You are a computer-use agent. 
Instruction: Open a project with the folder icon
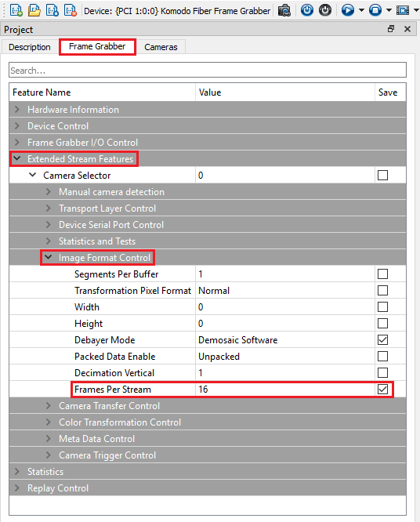click(x=34, y=10)
